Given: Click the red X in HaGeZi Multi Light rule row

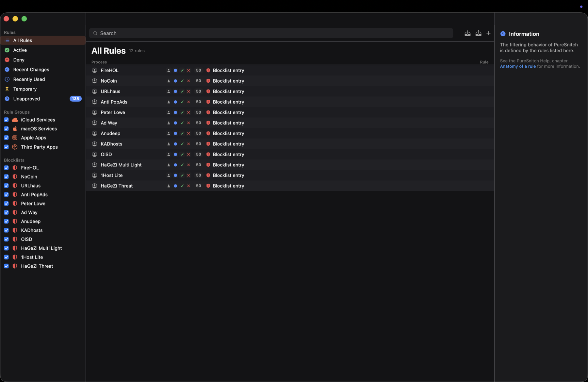Looking at the screenshot, I should (188, 165).
